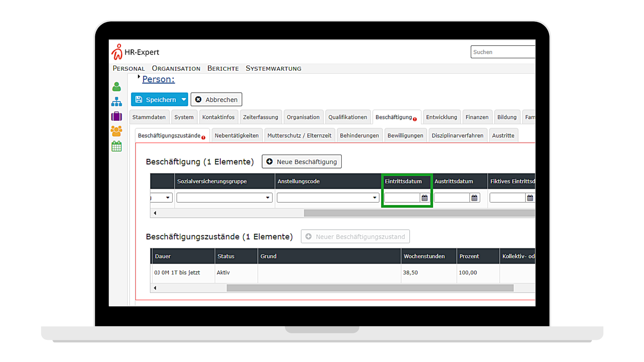Click the left scroll arrow under Beschäftigungszustände table
Viewport: 644px width, 362px height.
click(155, 288)
